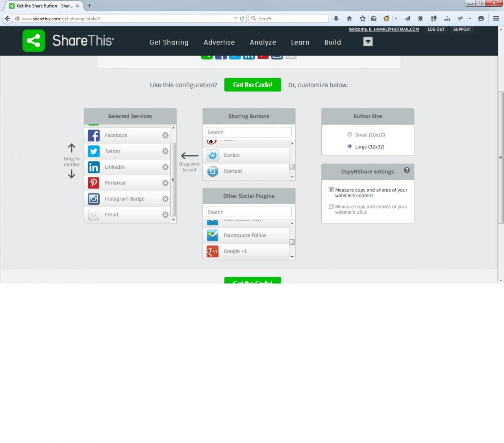This screenshot has width=504, height=443.
Task: Focus the browser Search box
Action: [x=289, y=19]
